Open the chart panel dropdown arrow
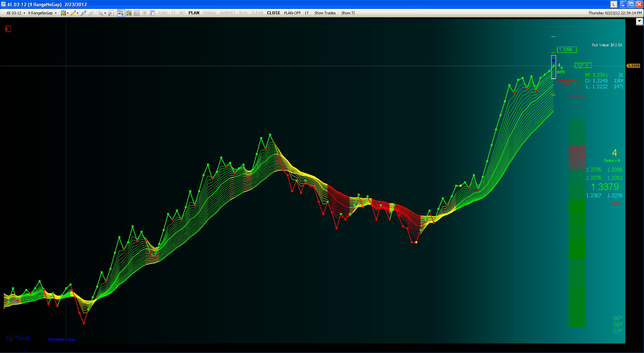Screen dimensions: 644x353 [x=639, y=21]
